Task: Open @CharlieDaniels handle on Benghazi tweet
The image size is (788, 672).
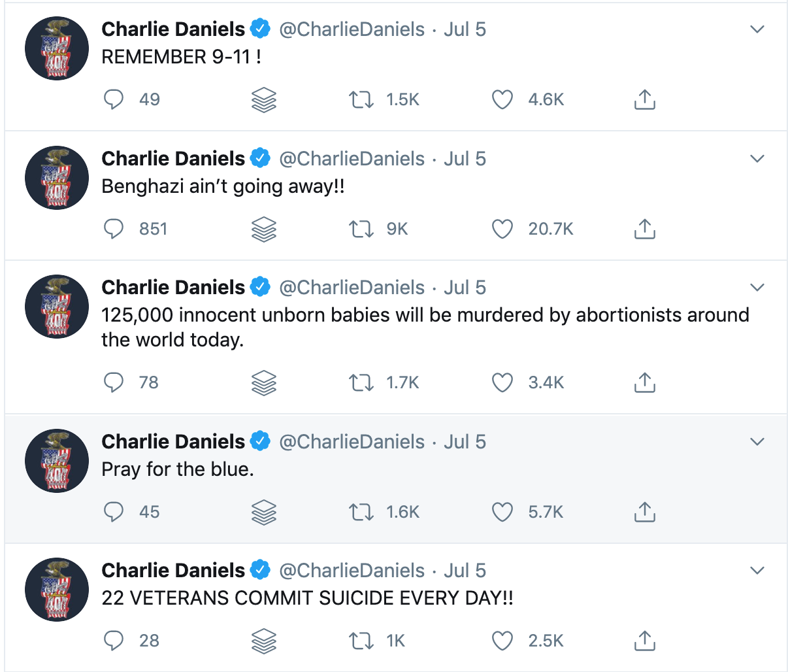Action: [352, 159]
